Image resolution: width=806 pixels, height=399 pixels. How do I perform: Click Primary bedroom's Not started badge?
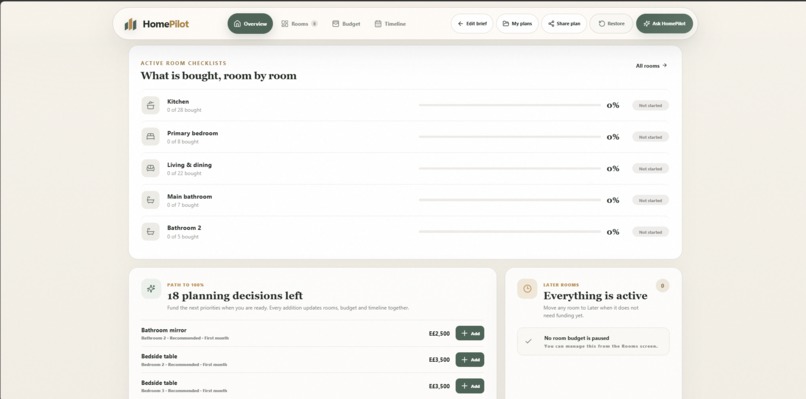(650, 137)
